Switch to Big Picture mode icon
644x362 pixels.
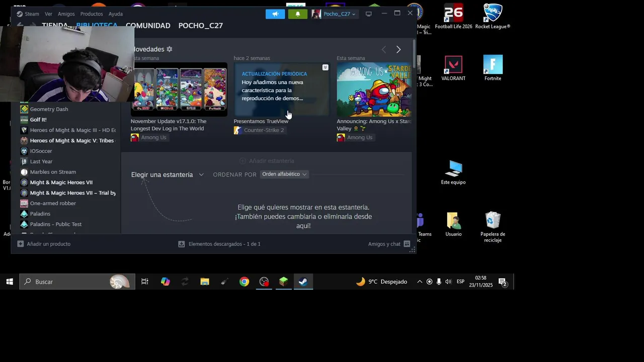369,14
